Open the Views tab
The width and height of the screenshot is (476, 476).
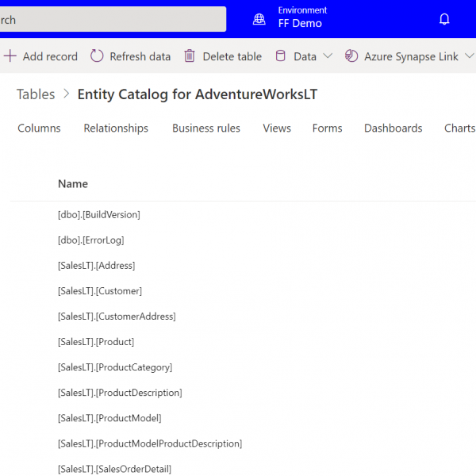click(277, 128)
